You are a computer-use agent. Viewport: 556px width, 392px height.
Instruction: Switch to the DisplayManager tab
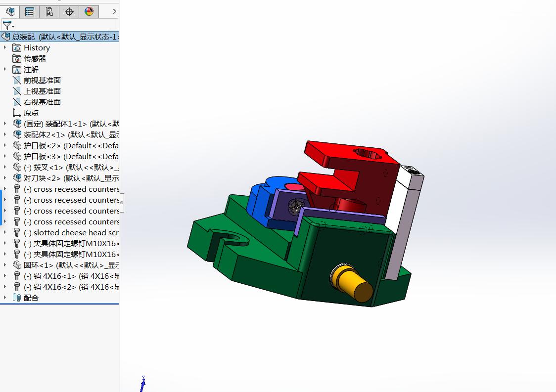pyautogui.click(x=89, y=11)
